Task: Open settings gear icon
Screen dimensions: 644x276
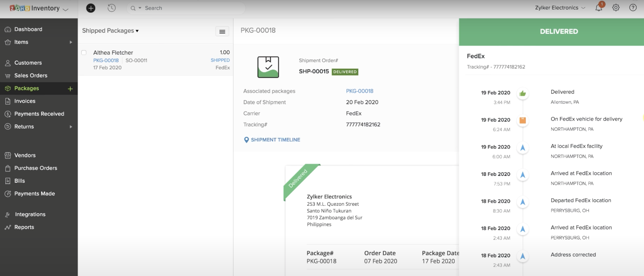Action: tap(615, 8)
